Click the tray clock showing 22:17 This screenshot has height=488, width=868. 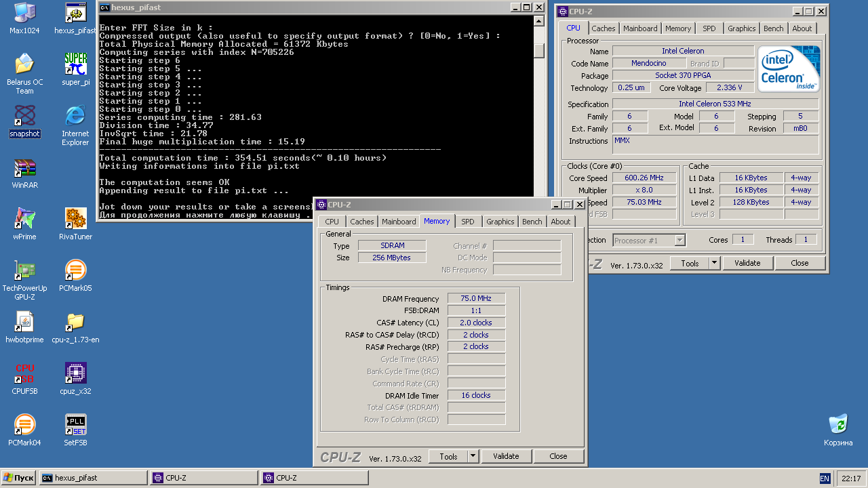coord(850,479)
